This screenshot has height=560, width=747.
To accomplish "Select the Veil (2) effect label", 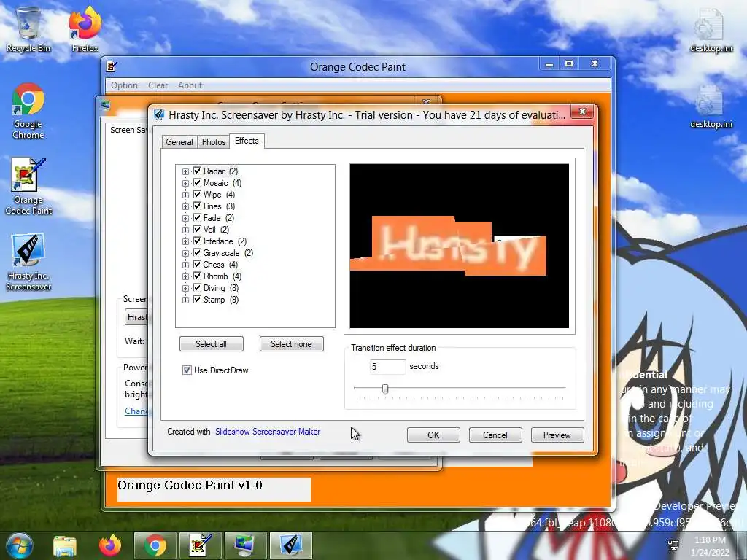I will pyautogui.click(x=216, y=230).
